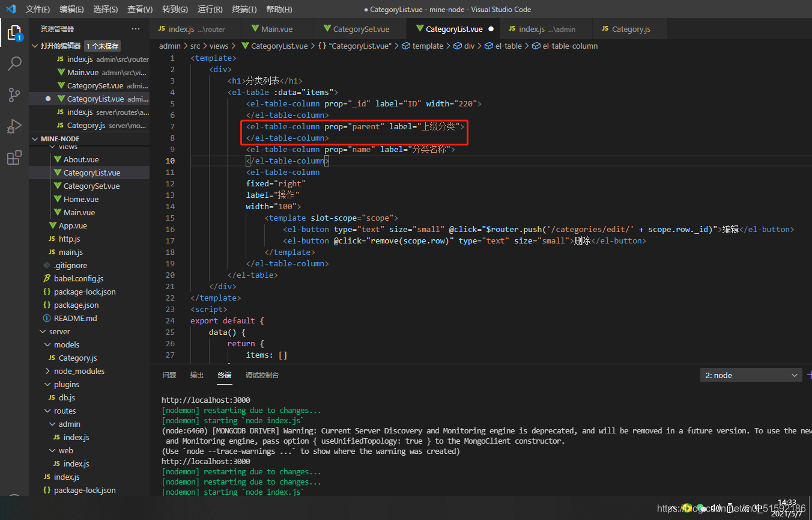Open babel.config.js in the file tree
The image size is (812, 520).
coord(79,278)
